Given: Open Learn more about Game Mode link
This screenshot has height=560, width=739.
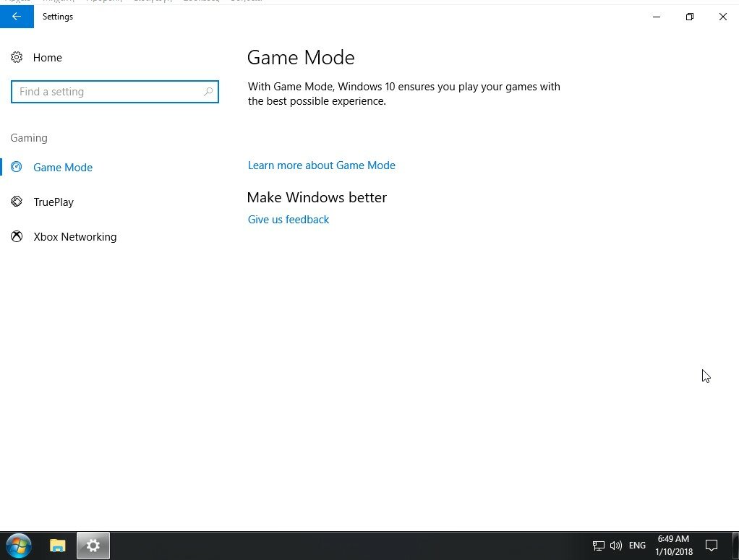Looking at the screenshot, I should click(x=322, y=165).
